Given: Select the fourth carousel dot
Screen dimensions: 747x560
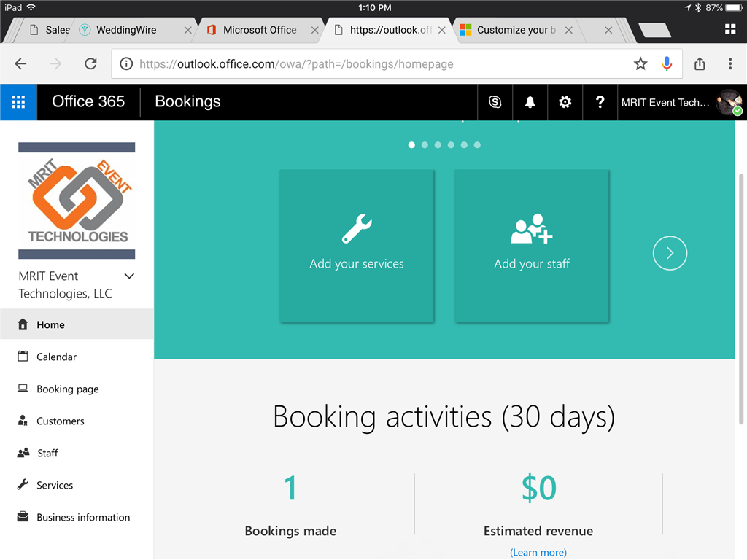Looking at the screenshot, I should click(x=451, y=145).
